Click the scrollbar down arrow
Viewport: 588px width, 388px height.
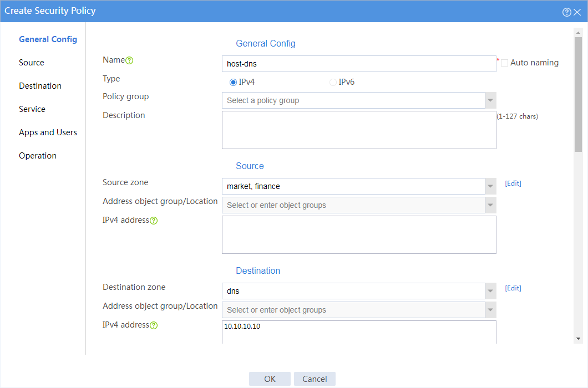578,339
